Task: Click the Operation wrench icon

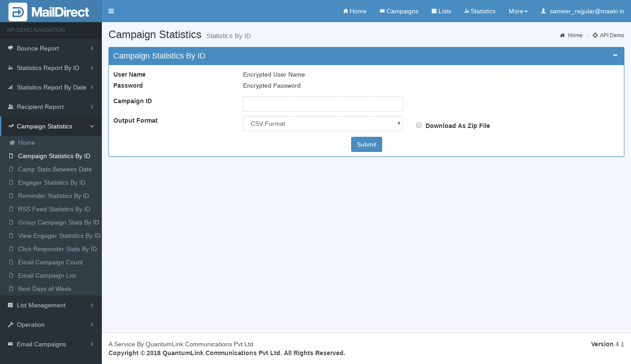Action: click(x=10, y=325)
